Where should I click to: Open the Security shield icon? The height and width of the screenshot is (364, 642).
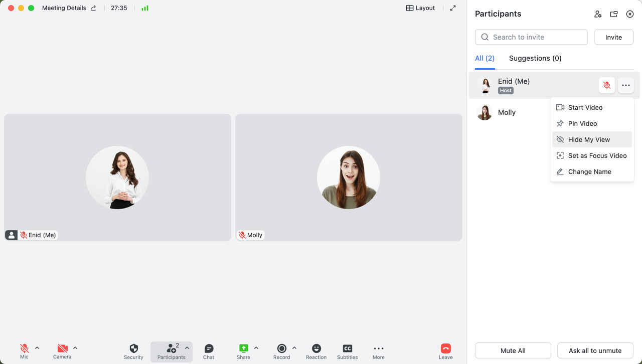pyautogui.click(x=133, y=349)
